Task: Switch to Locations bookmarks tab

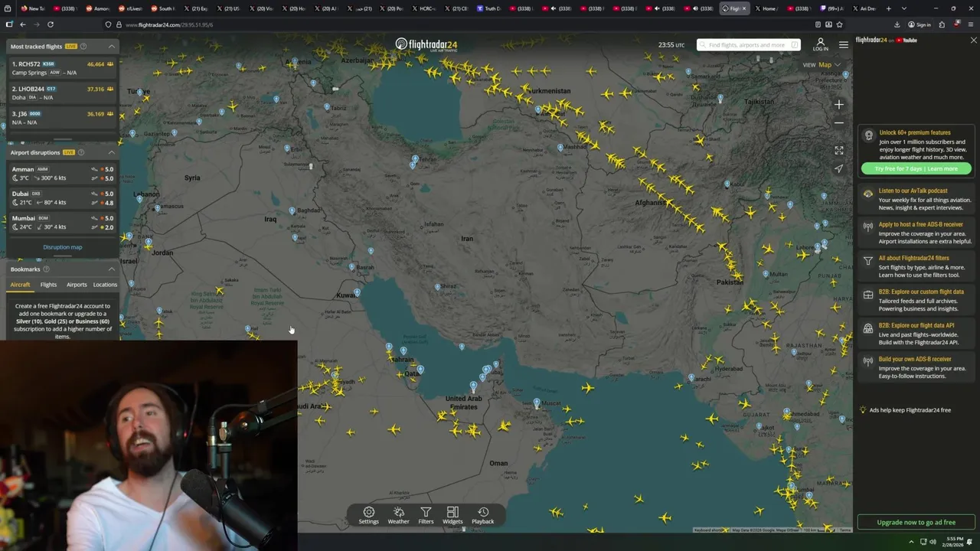Action: click(x=105, y=285)
